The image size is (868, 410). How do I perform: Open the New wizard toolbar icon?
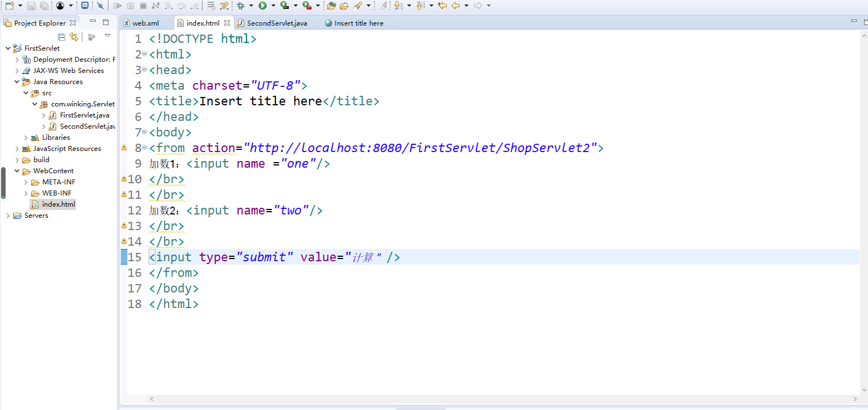pyautogui.click(x=10, y=6)
